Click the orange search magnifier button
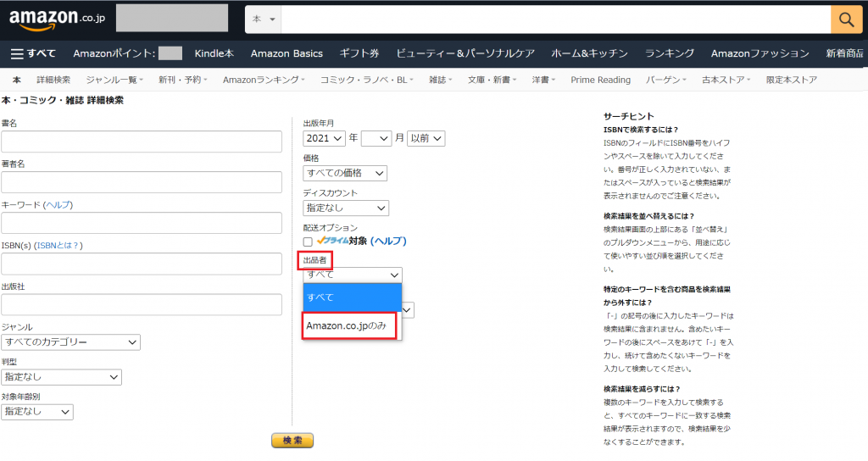868x461 pixels. pyautogui.click(x=846, y=19)
